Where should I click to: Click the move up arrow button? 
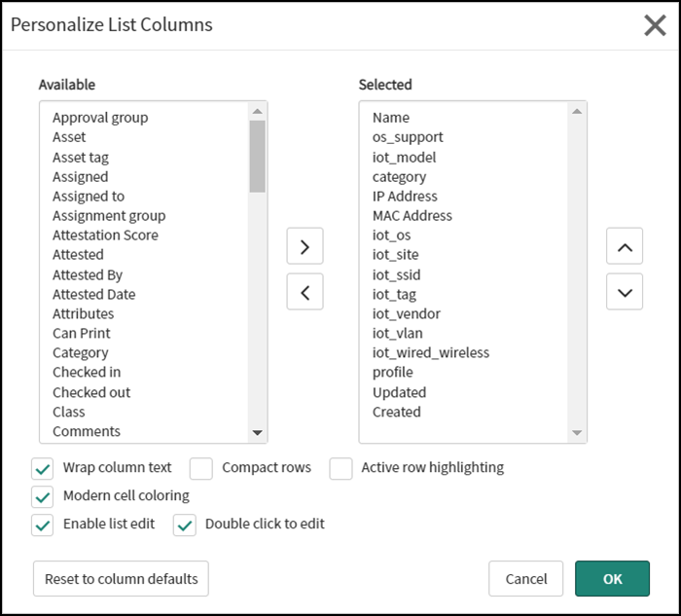[x=624, y=246]
